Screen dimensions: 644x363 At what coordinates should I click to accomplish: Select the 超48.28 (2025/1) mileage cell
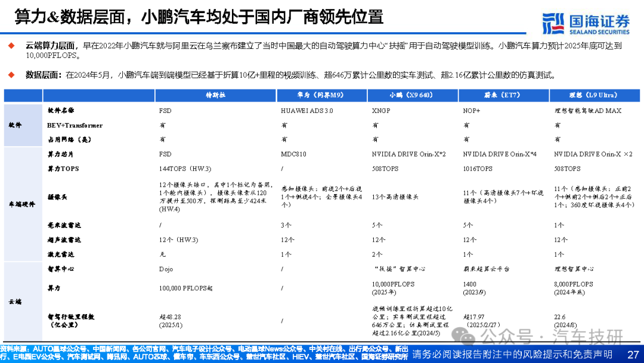pyautogui.click(x=171, y=321)
